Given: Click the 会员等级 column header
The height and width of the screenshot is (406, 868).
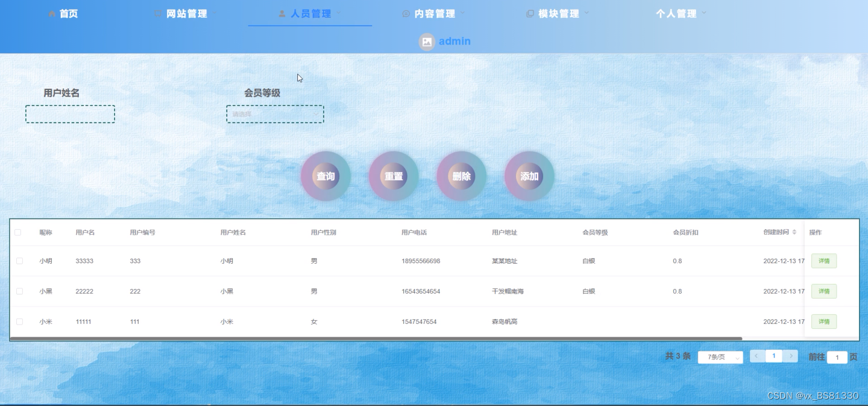Looking at the screenshot, I should 595,232.
